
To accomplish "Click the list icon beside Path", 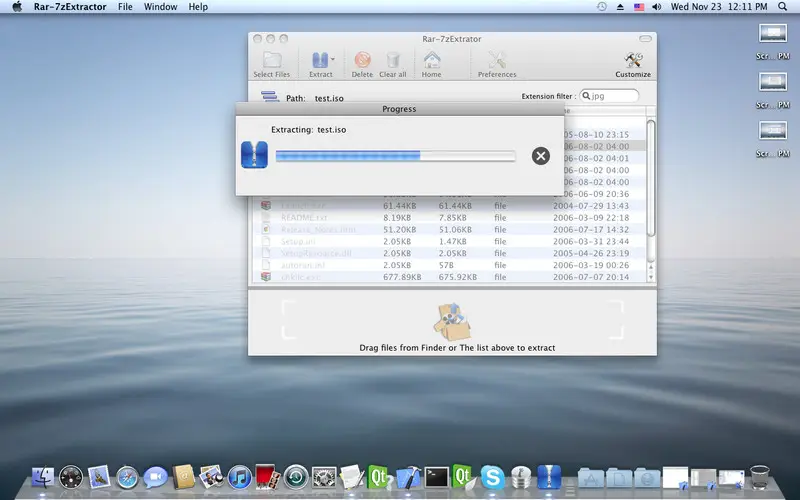I will 270,96.
